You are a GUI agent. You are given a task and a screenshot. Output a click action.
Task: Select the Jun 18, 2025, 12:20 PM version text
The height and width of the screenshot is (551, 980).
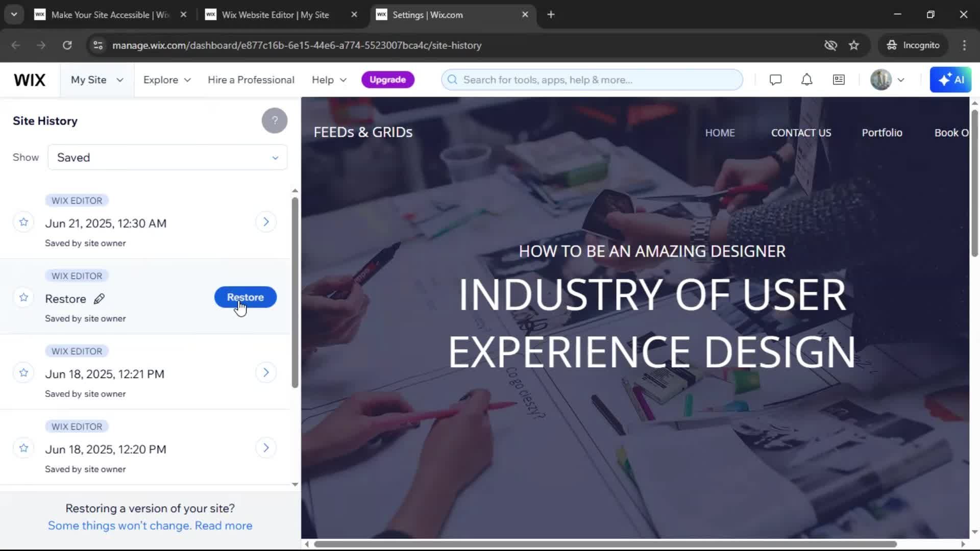[x=106, y=449]
